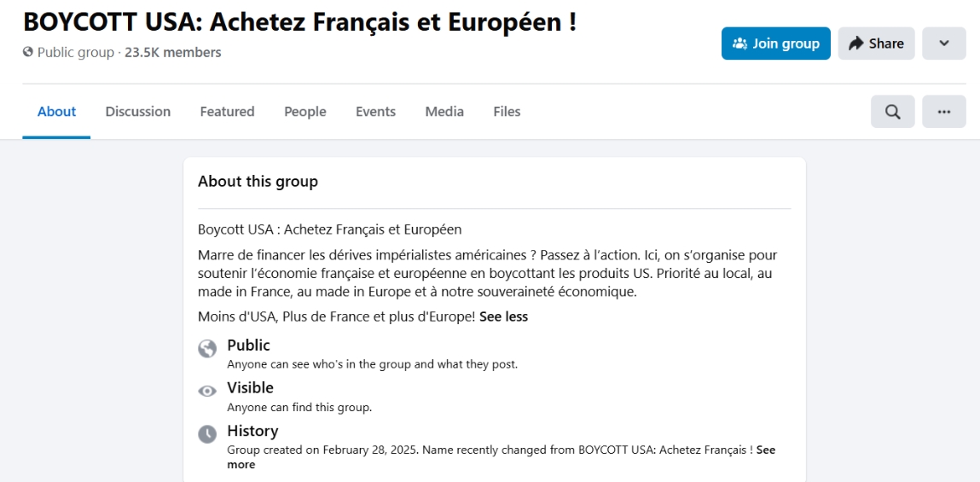This screenshot has height=482, width=980.
Task: Click the 23.5K members count link
Action: (x=173, y=53)
